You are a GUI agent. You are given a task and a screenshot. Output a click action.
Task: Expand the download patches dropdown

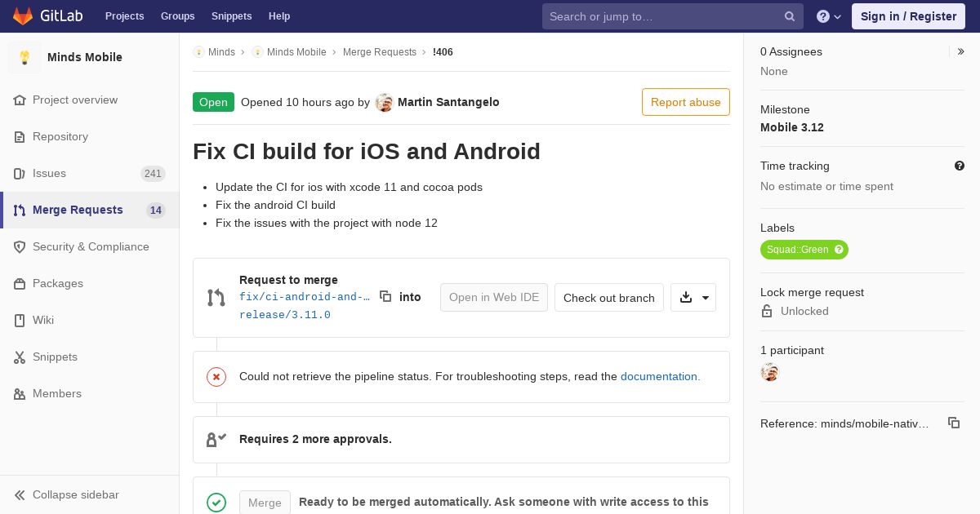693,298
